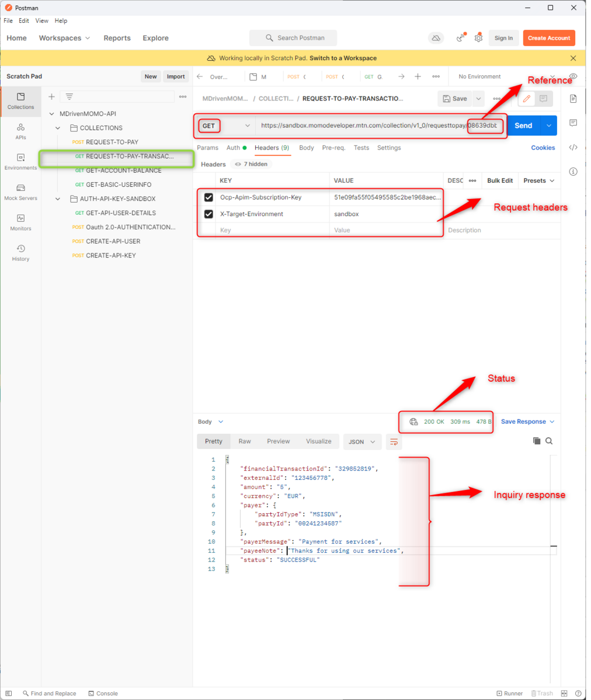The width and height of the screenshot is (591, 700).
Task: Click Create Account button
Action: (549, 38)
